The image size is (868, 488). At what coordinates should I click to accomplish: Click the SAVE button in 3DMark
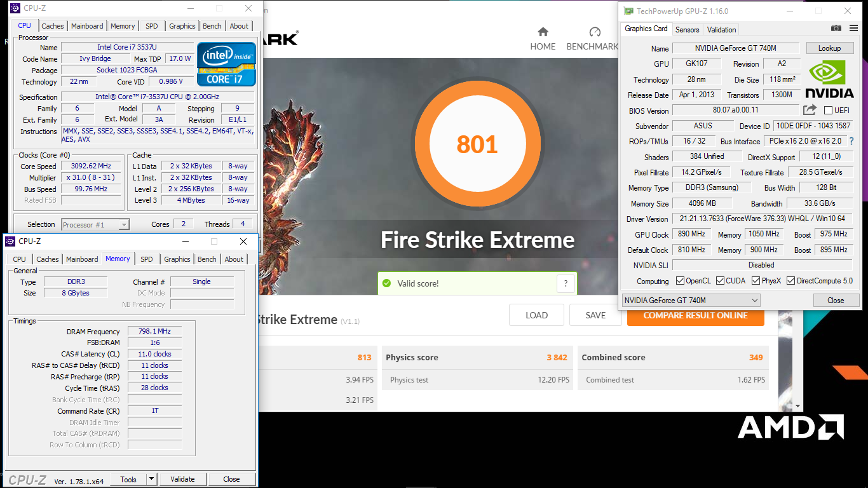[595, 315]
